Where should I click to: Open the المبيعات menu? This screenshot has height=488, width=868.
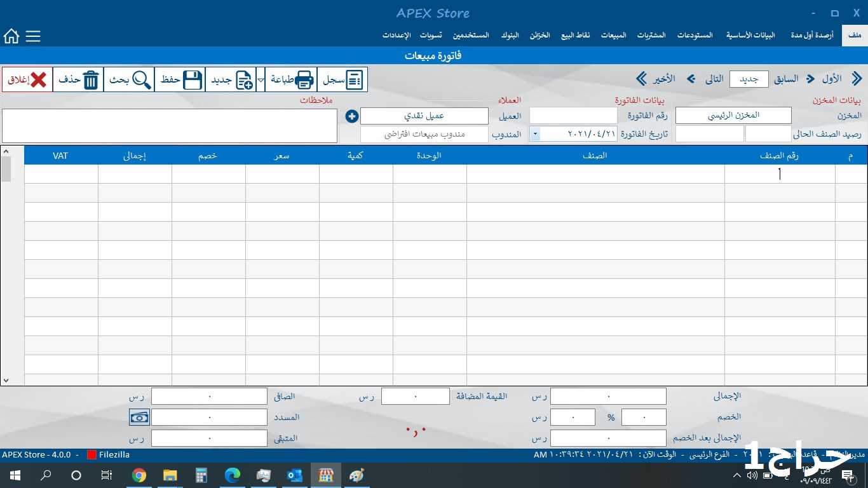(x=613, y=36)
